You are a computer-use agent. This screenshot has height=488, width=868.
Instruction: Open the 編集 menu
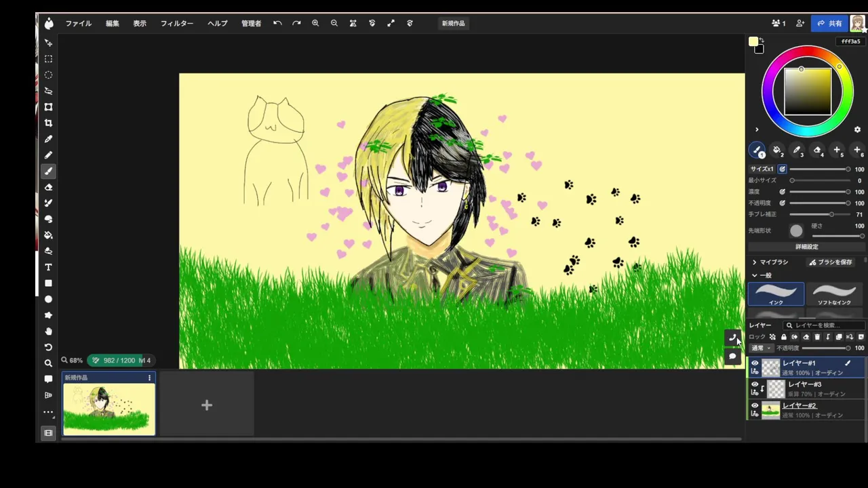click(x=112, y=23)
